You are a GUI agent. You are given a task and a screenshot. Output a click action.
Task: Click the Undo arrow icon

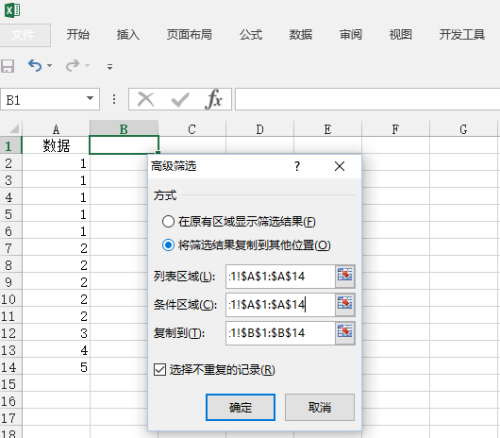point(35,65)
